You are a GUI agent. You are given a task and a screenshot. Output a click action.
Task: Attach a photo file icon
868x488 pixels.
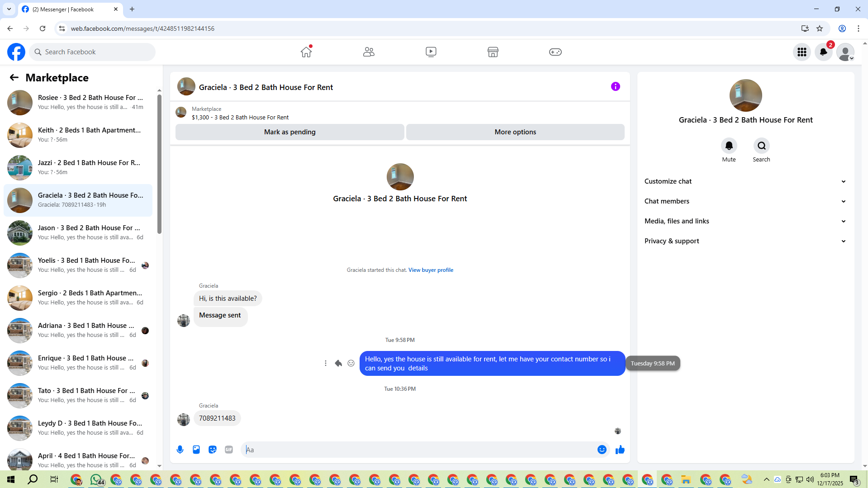[x=196, y=450]
